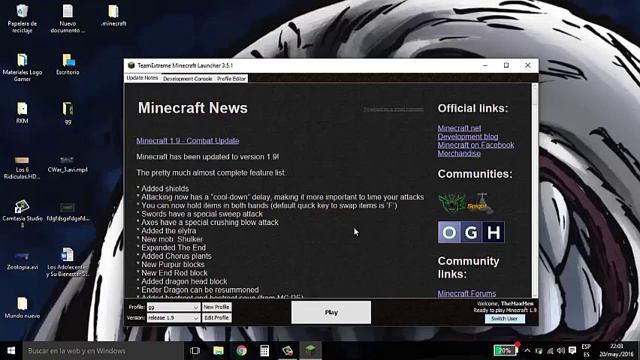Select the fdgfdsgsfdgsfd file icon
The image size is (640, 360).
pyautogui.click(x=68, y=211)
